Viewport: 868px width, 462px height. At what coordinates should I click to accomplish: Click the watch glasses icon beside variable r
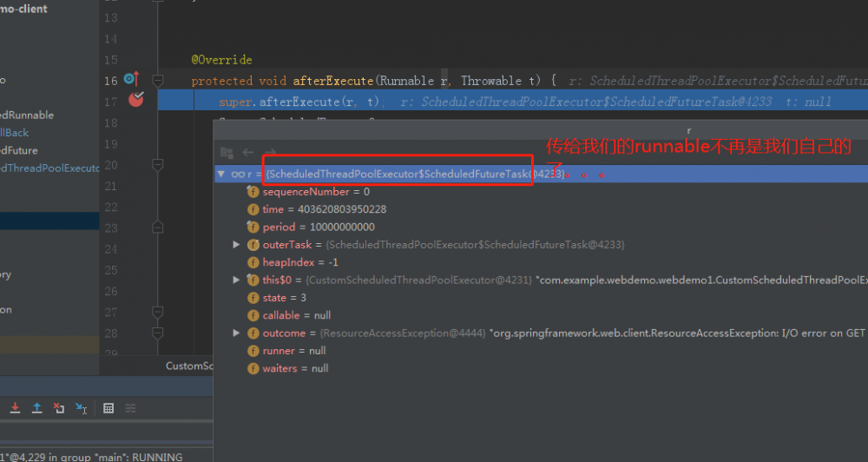point(238,174)
